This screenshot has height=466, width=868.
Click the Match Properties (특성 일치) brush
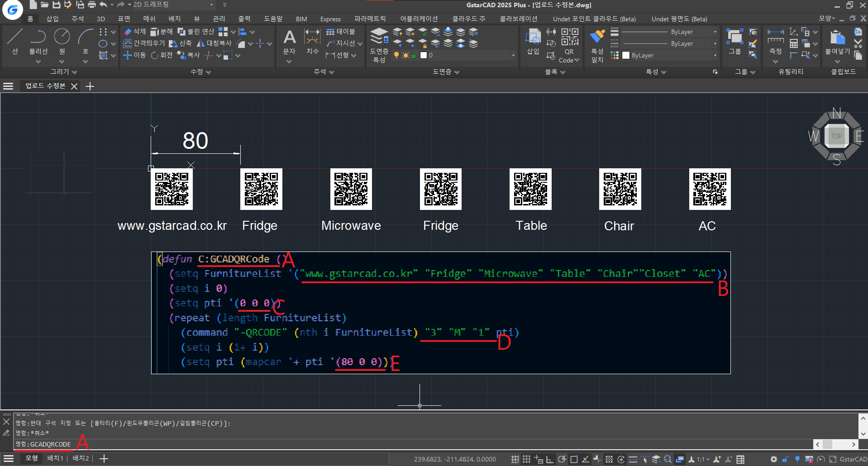pos(597,45)
